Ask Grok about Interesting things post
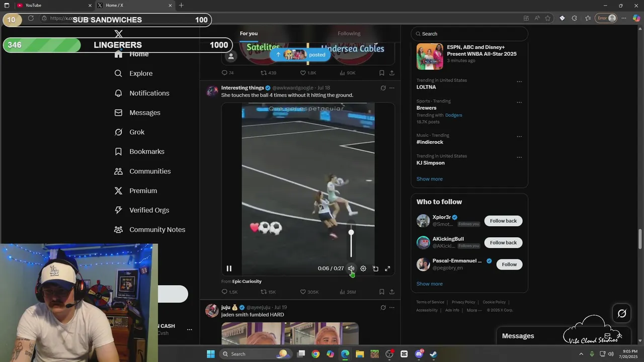This screenshot has width=644, height=362. coord(383,88)
